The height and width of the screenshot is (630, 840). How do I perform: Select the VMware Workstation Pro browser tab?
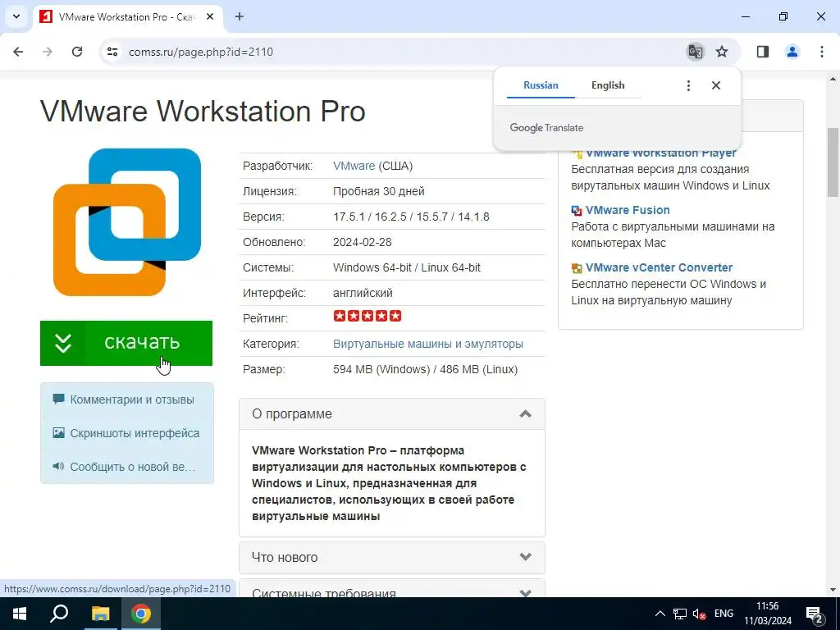127,16
